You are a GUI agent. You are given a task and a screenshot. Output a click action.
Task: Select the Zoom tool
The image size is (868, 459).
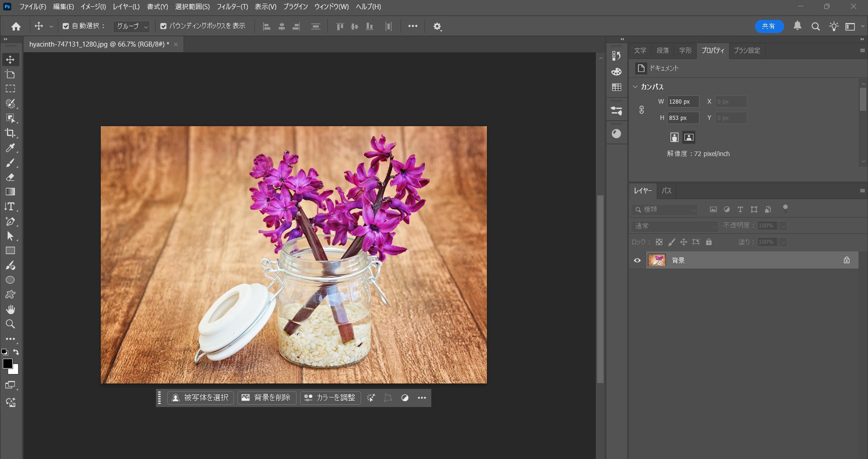point(10,324)
